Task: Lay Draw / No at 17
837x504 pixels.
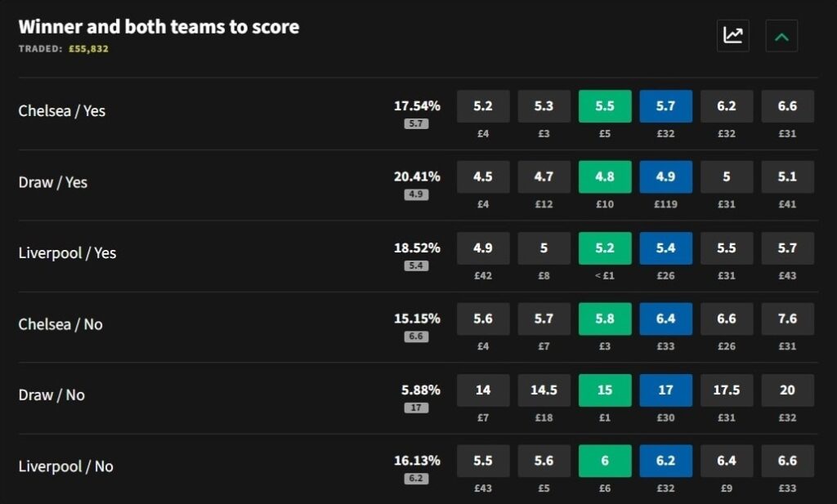Action: click(x=665, y=390)
